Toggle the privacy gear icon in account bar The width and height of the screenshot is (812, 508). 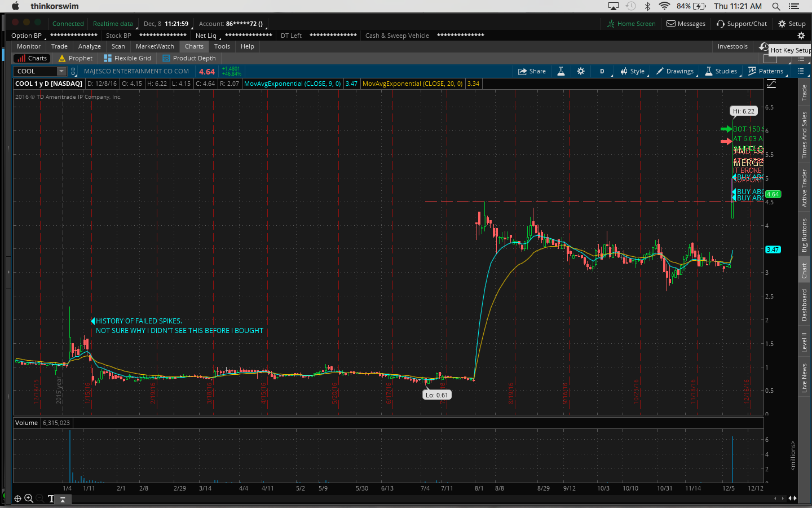click(801, 36)
